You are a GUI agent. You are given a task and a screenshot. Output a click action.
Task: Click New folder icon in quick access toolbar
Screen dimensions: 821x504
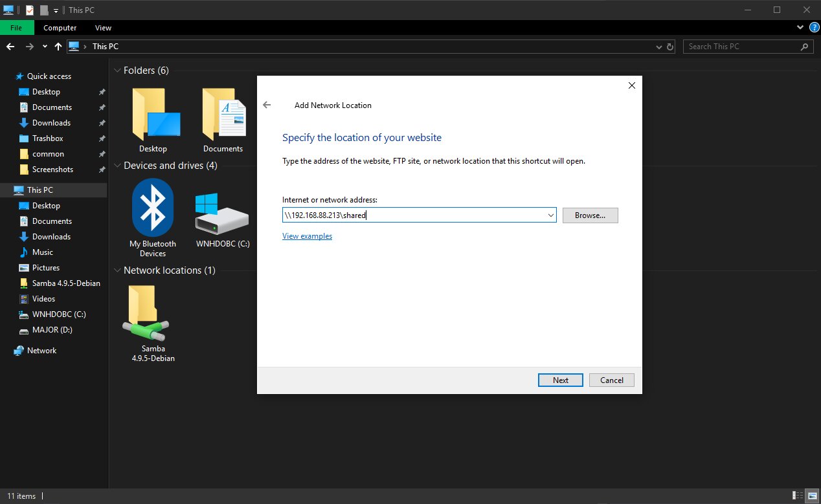coord(43,10)
